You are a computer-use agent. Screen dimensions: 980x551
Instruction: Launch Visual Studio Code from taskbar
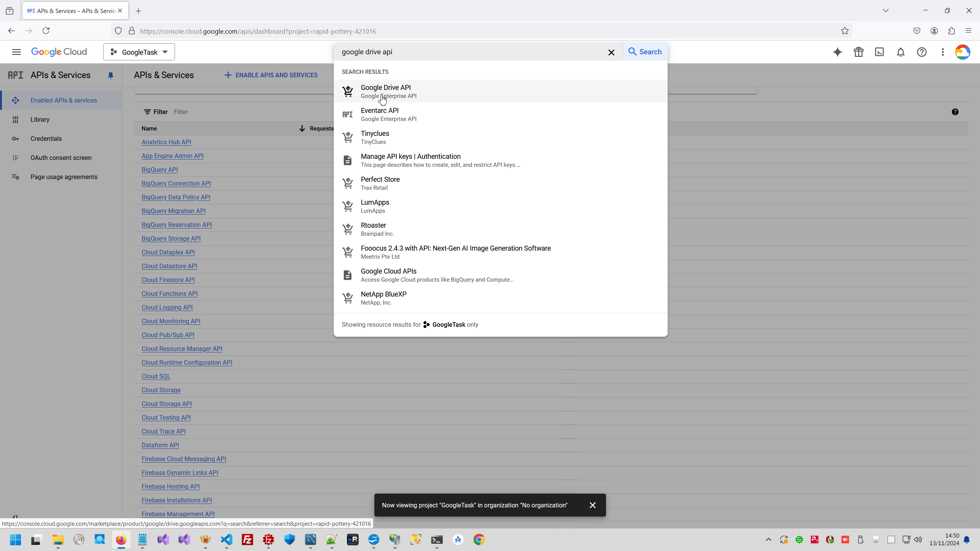coord(226,540)
